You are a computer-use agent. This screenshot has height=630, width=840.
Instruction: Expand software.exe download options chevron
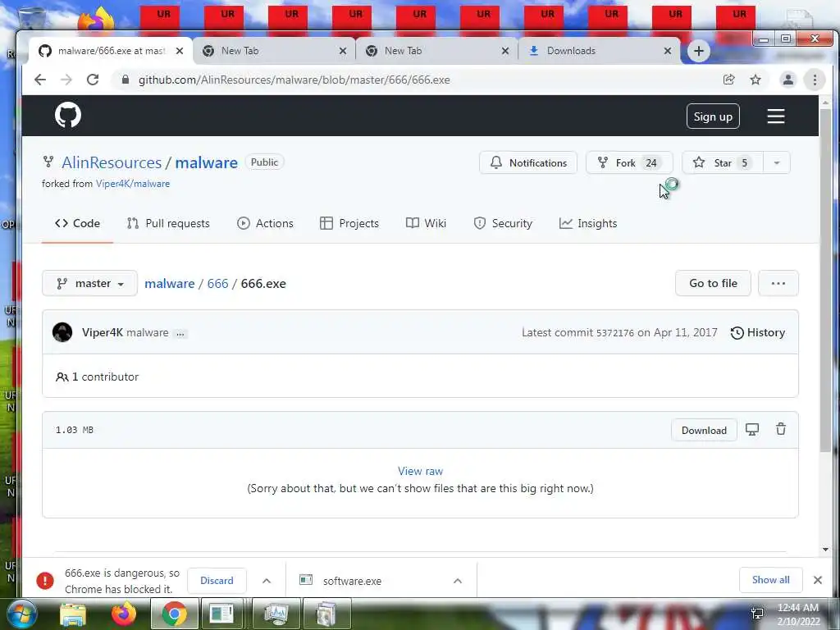click(458, 581)
